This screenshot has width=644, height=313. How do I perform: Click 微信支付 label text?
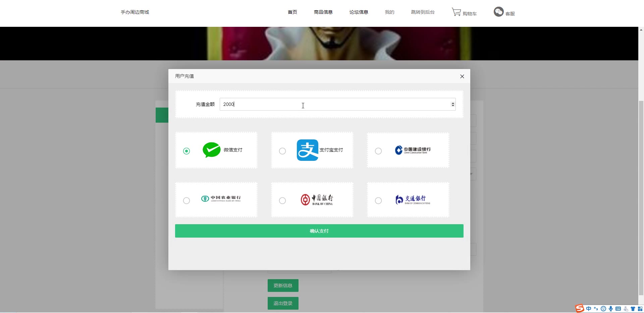click(233, 150)
